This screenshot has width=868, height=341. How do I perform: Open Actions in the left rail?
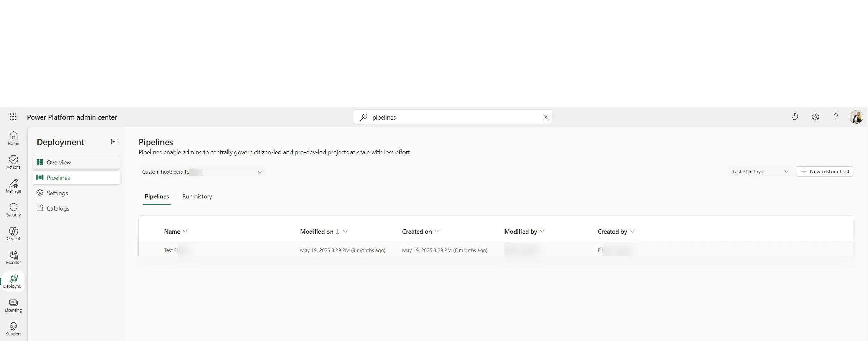coord(14,162)
